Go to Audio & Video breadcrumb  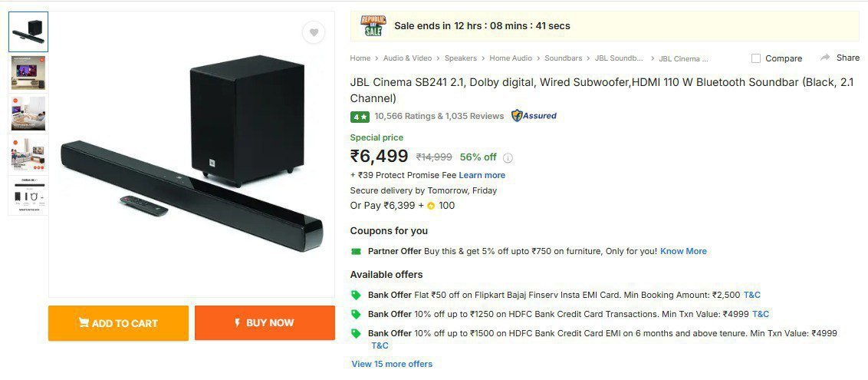407,58
